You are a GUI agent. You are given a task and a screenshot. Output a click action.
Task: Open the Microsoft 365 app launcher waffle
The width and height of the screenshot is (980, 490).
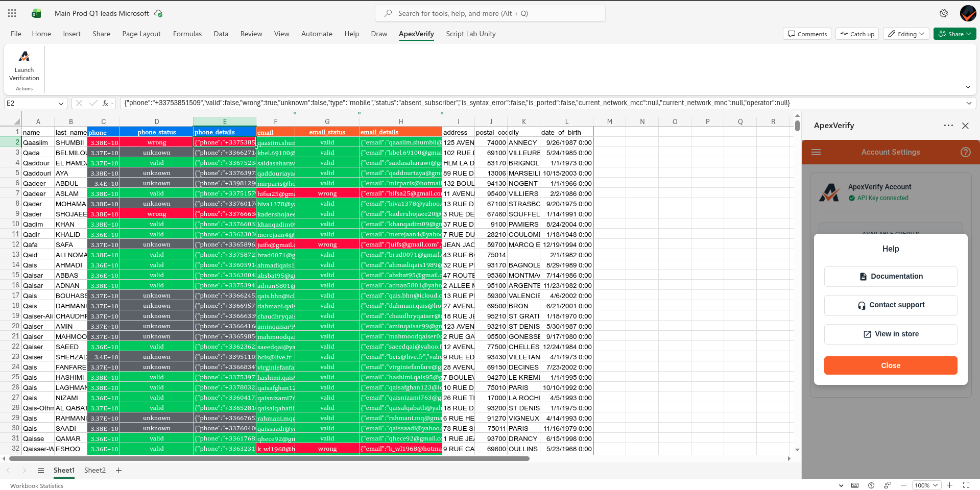click(11, 13)
